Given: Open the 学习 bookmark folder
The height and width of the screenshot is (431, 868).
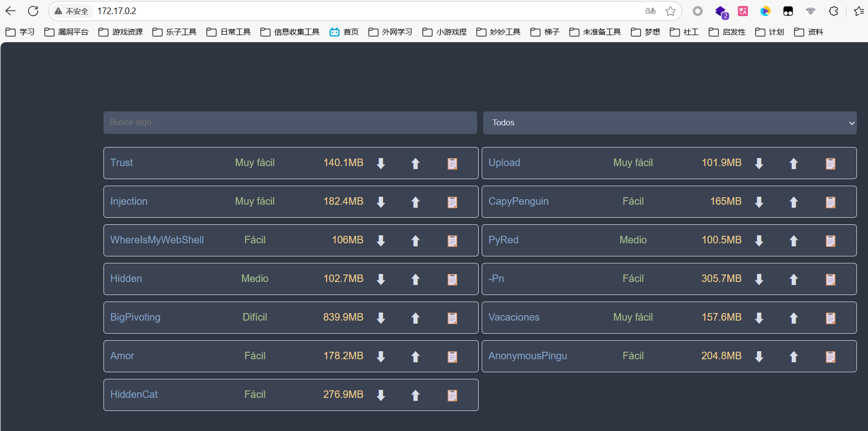Looking at the screenshot, I should [x=20, y=32].
